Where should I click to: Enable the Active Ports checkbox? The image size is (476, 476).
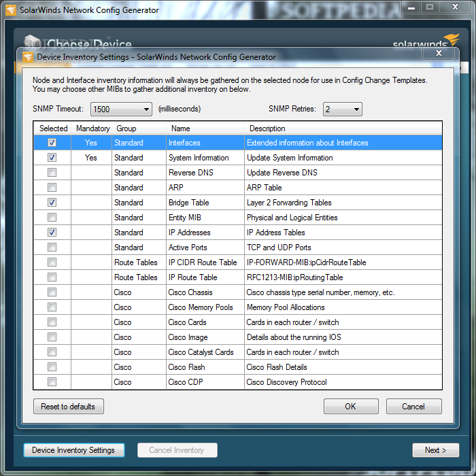tap(52, 247)
